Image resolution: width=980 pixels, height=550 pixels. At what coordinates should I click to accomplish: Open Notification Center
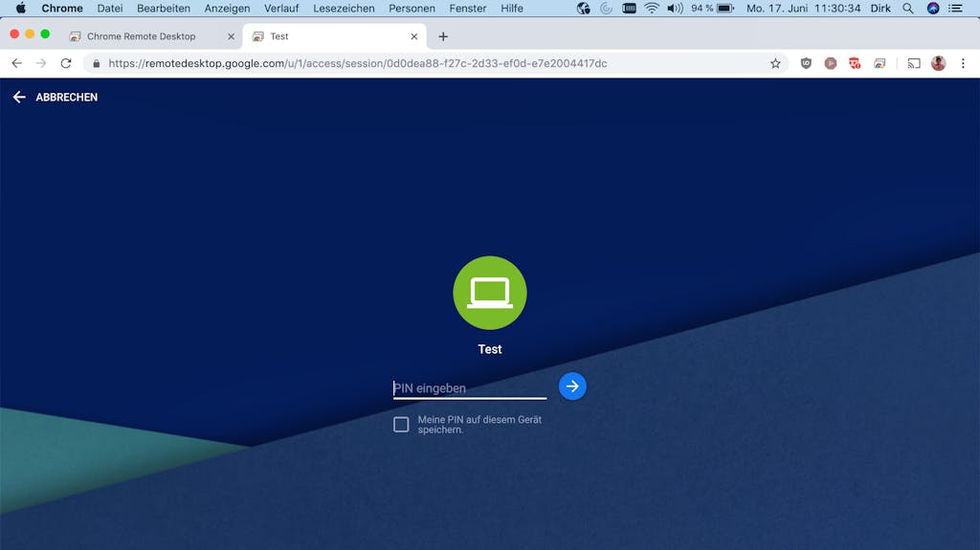coord(956,8)
